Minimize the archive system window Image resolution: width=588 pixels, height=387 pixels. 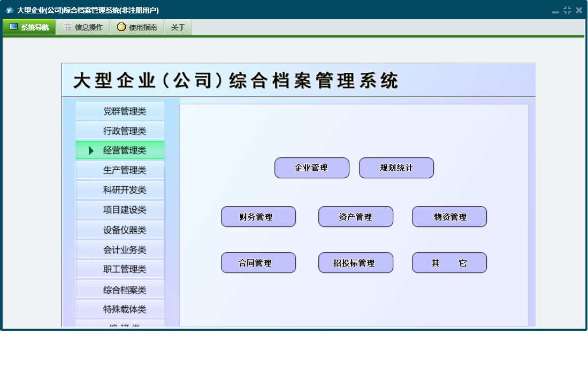click(555, 11)
